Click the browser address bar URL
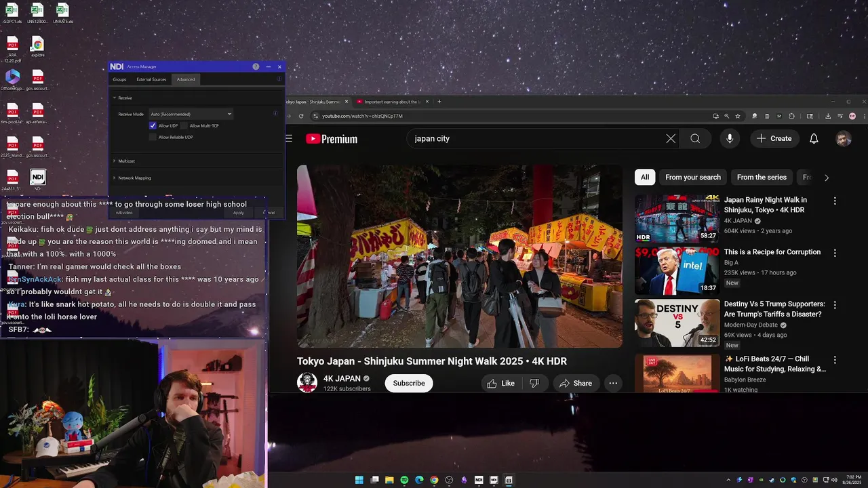 click(362, 116)
